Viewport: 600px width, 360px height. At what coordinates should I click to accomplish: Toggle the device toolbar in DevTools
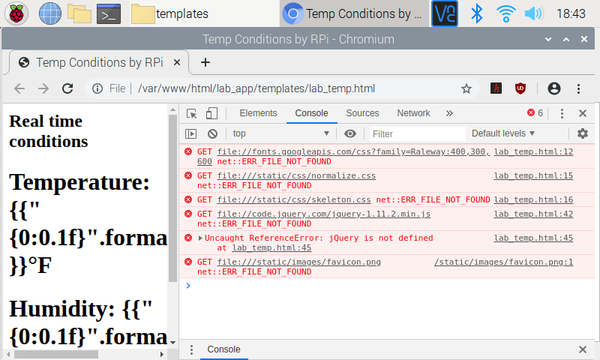point(212,113)
